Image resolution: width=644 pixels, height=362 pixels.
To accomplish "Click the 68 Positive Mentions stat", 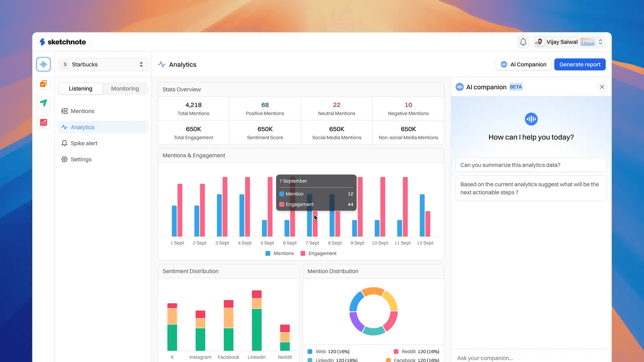I will coord(265,109).
